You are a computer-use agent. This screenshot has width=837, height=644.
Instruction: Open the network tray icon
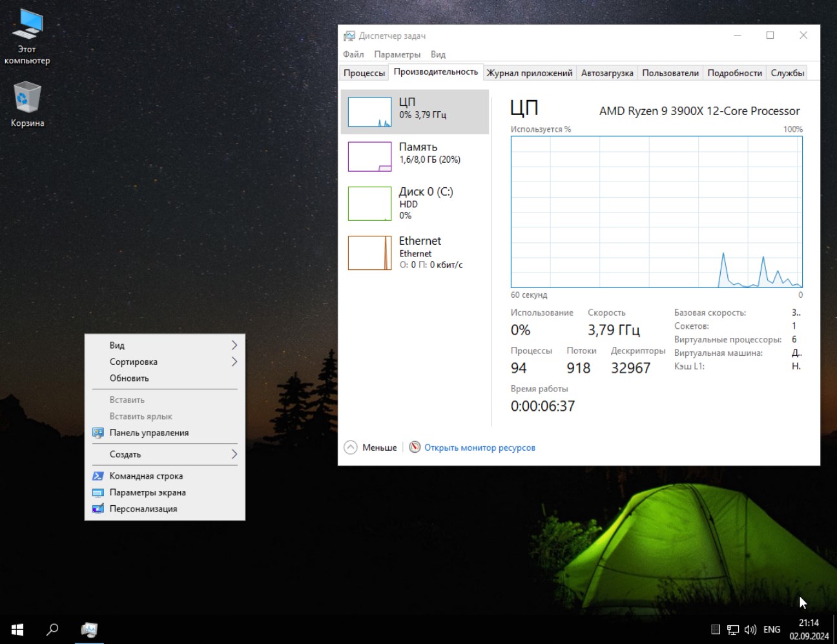(733, 629)
